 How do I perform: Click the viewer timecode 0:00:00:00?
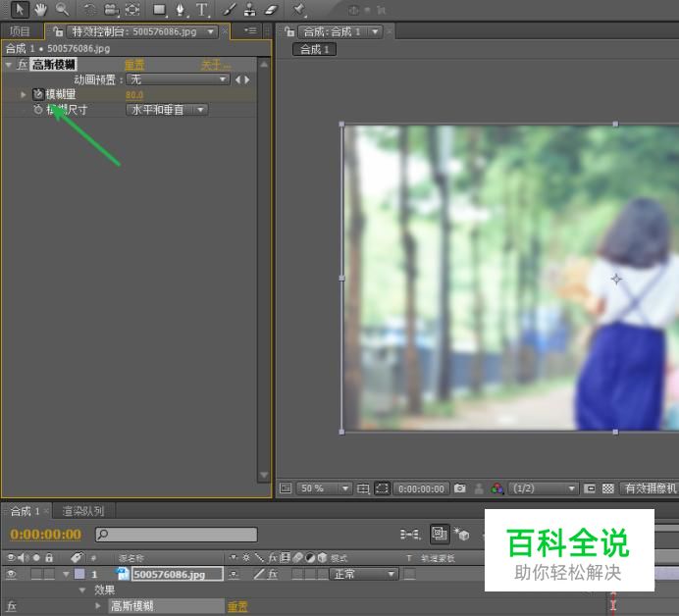coord(421,489)
